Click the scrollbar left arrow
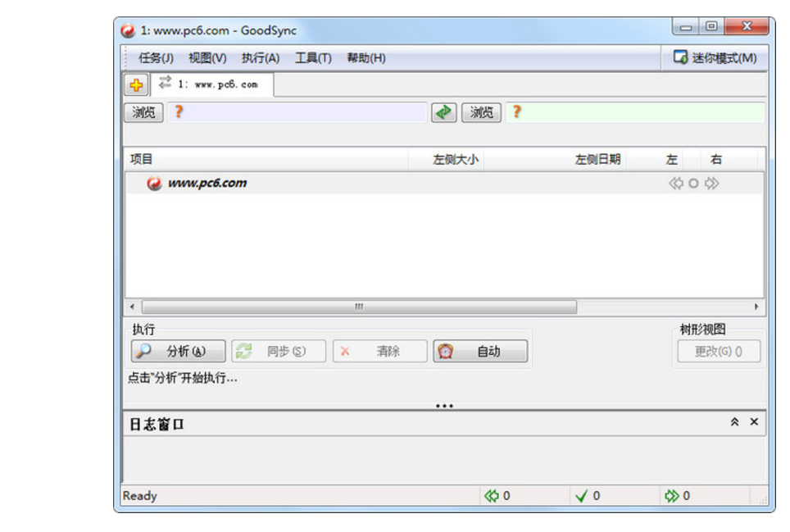790x532 pixels. pyautogui.click(x=132, y=307)
